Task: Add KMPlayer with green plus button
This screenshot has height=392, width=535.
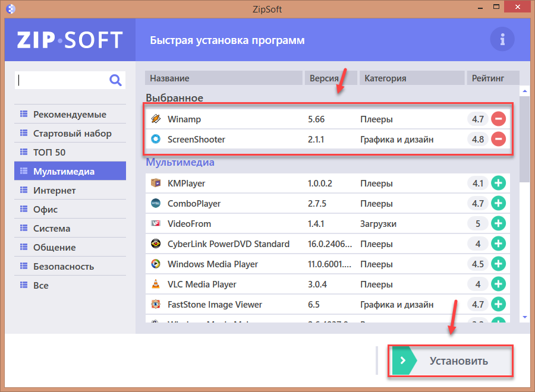Action: [x=498, y=184]
